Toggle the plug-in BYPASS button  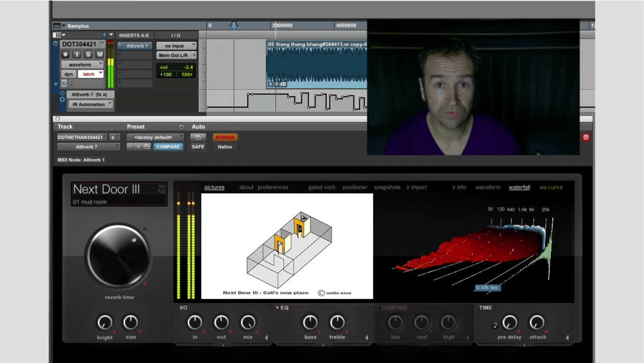coord(225,137)
